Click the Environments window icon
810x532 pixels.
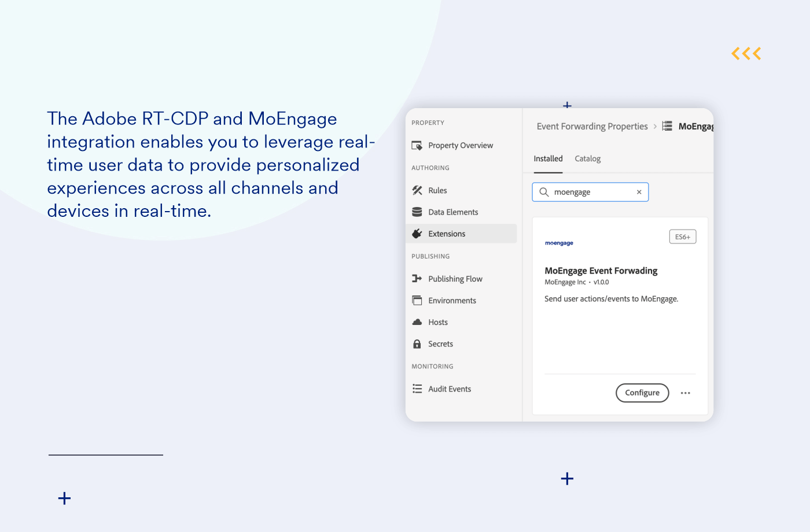coord(417,300)
